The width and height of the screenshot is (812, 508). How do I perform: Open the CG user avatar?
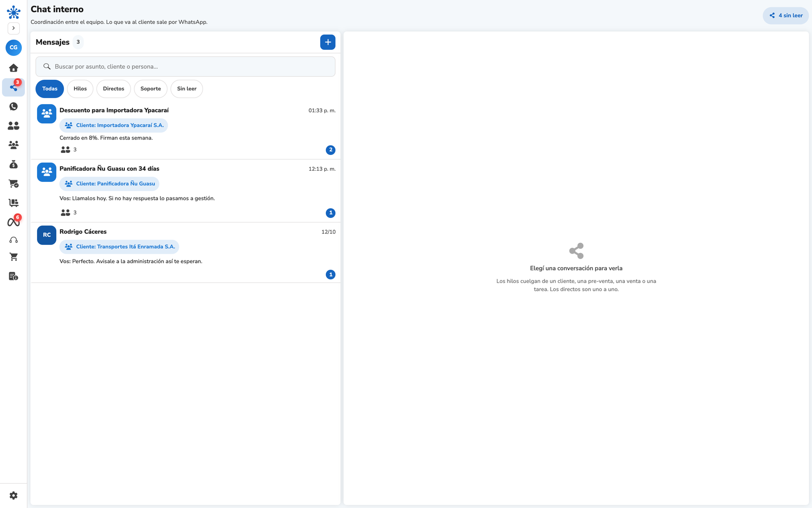(14, 47)
